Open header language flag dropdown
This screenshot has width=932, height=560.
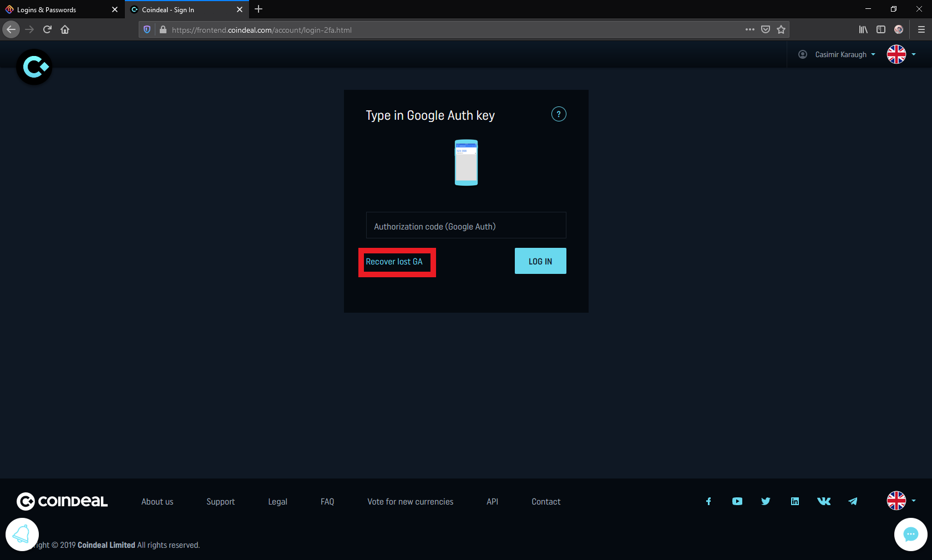click(x=901, y=54)
